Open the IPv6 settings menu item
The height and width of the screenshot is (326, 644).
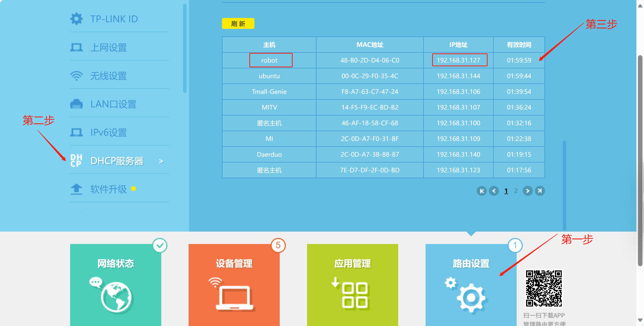109,132
